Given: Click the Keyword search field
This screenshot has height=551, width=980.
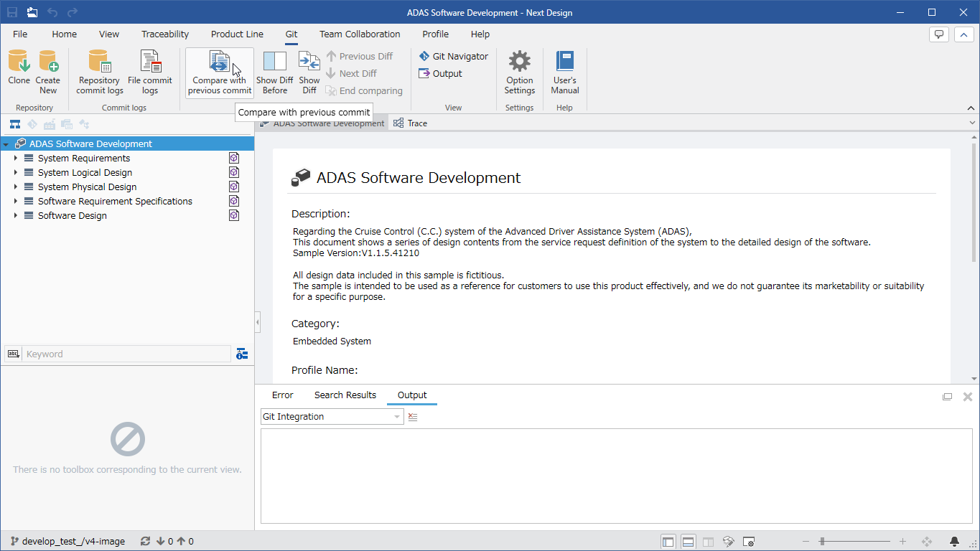Looking at the screenshot, I should [127, 354].
